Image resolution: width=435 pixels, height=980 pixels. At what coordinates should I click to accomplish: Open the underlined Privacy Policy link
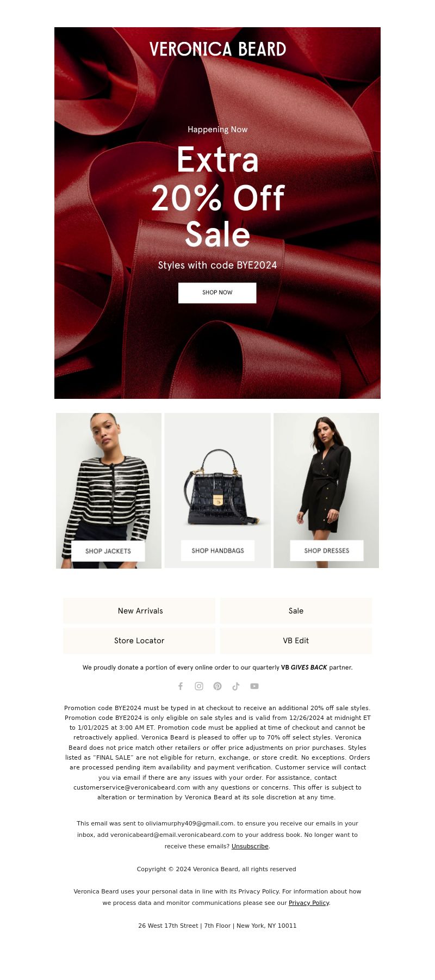point(308,903)
